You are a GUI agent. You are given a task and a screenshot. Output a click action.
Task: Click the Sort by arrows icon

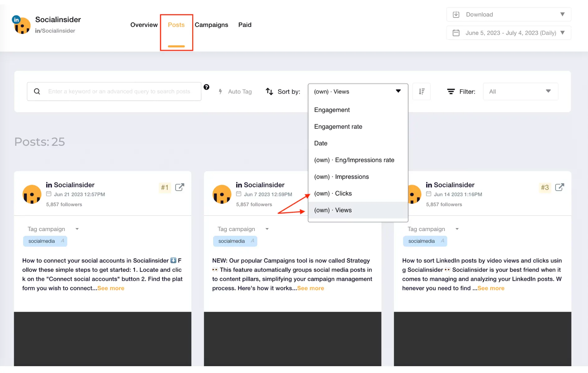click(x=269, y=92)
